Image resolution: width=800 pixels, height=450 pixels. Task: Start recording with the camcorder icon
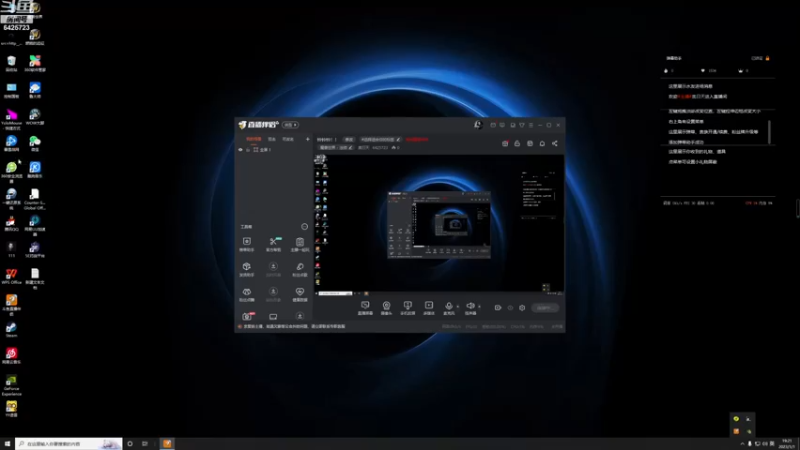tap(498, 308)
